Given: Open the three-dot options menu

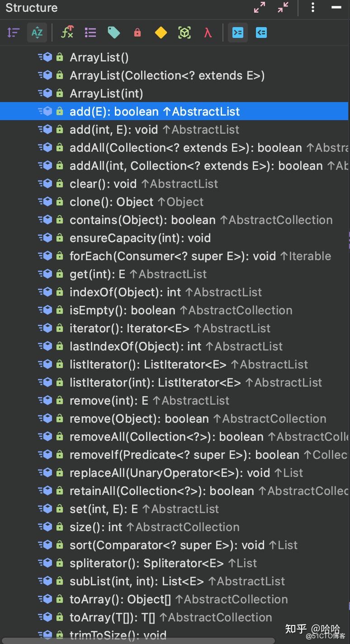Looking at the screenshot, I should click(313, 8).
